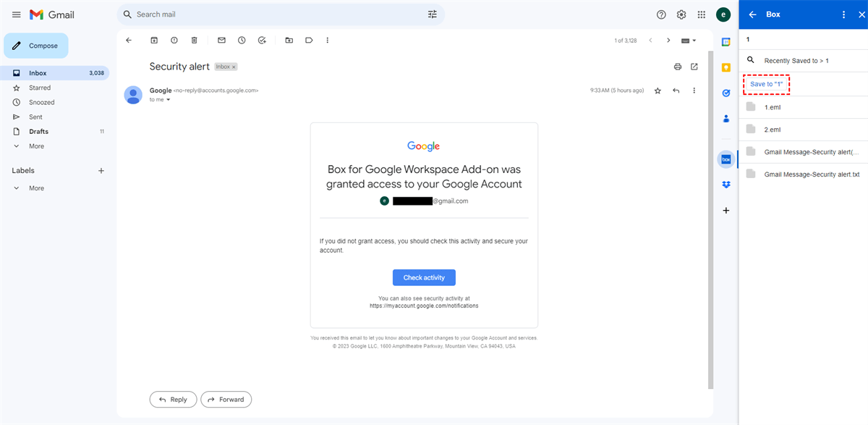The image size is (868, 425).
Task: Click the Search mail field
Action: point(275,14)
